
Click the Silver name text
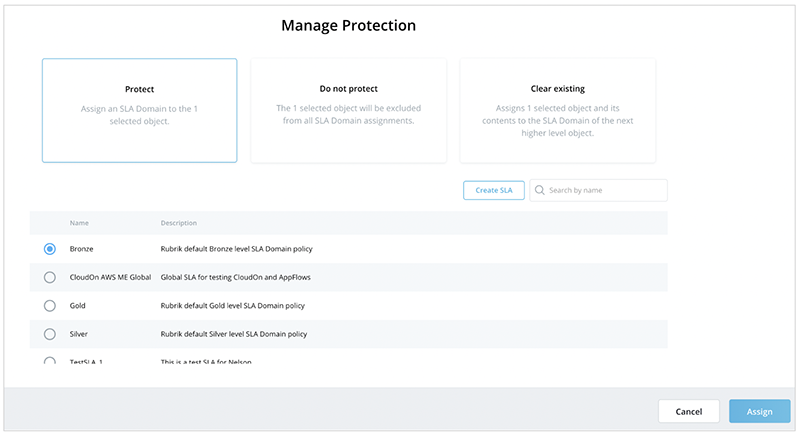[x=79, y=335]
